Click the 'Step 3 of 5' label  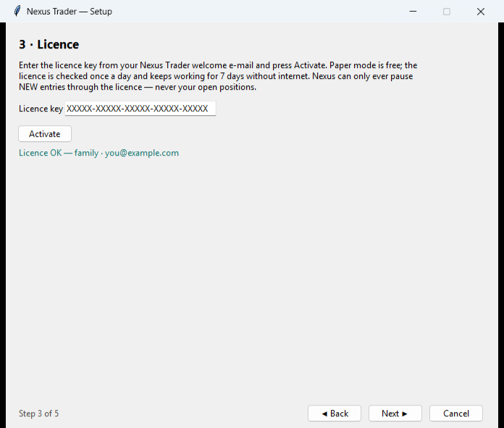click(38, 414)
